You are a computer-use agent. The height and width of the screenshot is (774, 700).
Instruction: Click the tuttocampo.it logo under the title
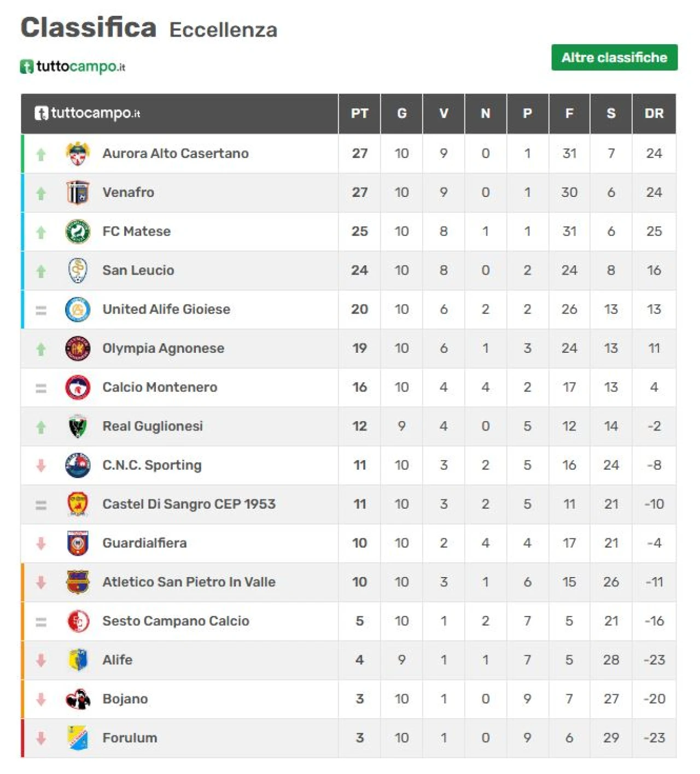coord(73,67)
